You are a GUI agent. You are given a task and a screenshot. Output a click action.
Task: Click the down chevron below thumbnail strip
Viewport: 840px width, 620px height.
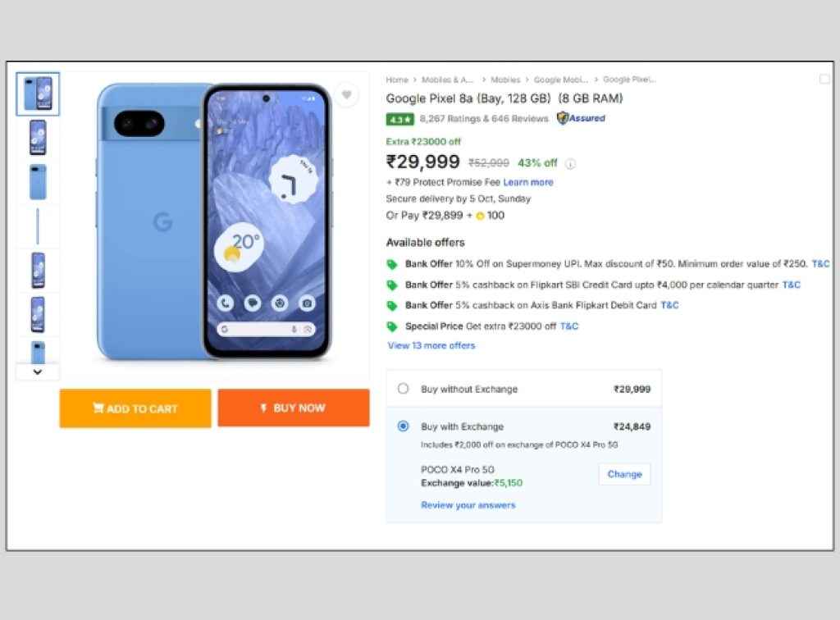coord(37,372)
